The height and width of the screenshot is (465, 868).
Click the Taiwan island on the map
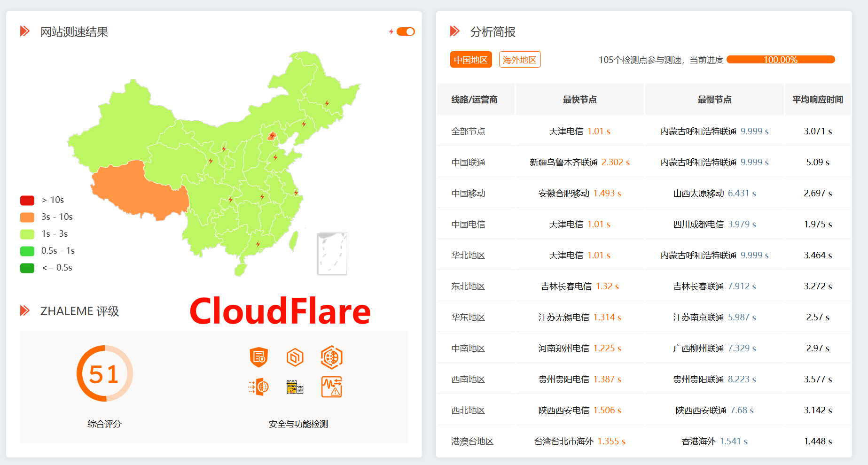pyautogui.click(x=293, y=240)
